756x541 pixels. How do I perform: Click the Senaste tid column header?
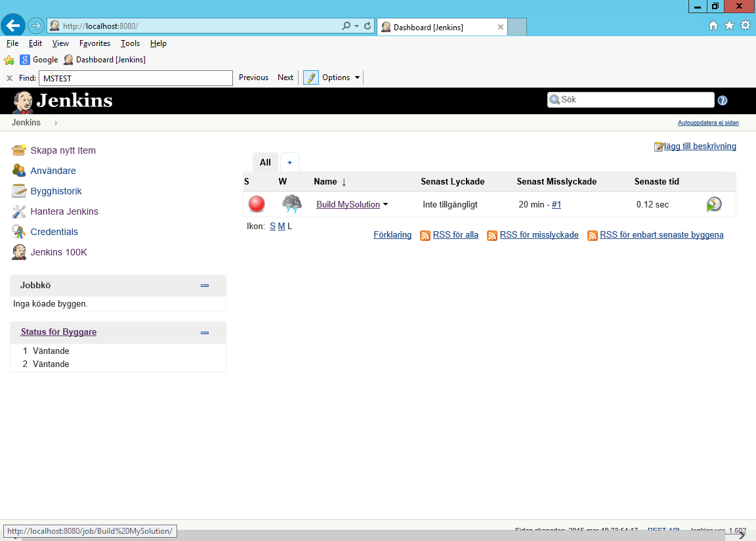[x=657, y=181]
